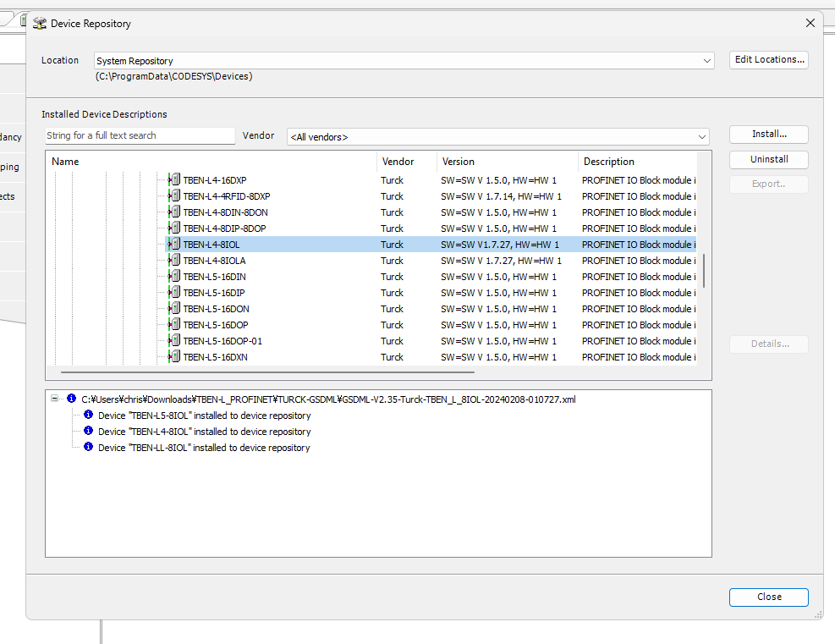Click version text 'SW=SW V 1.7.14, HW=HW 1'
Image resolution: width=835 pixels, height=644 pixels.
501,196
